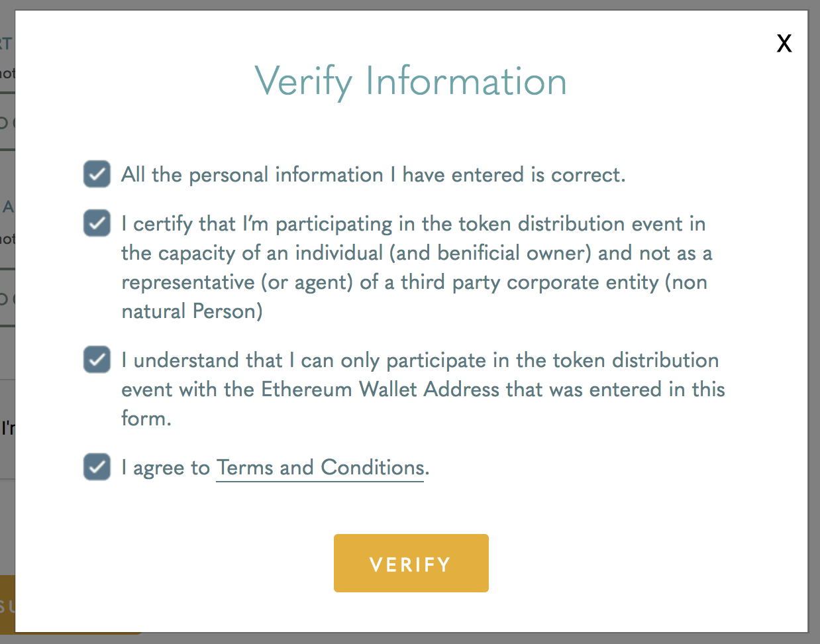Viewport: 820px width, 644px height.
Task: Uncheck the personal information is correct checkbox
Action: click(97, 175)
